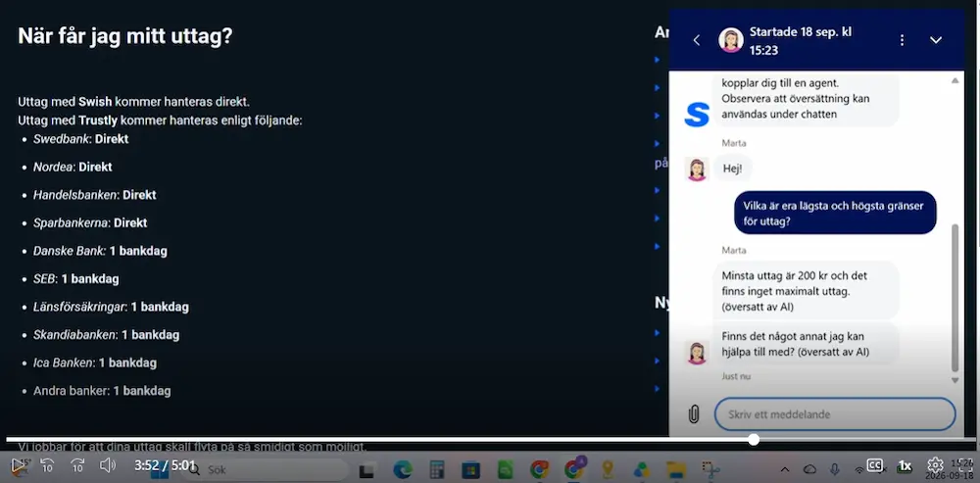Image resolution: width=980 pixels, height=483 pixels.
Task: Rewind the video 10 seconds
Action: pyautogui.click(x=47, y=465)
